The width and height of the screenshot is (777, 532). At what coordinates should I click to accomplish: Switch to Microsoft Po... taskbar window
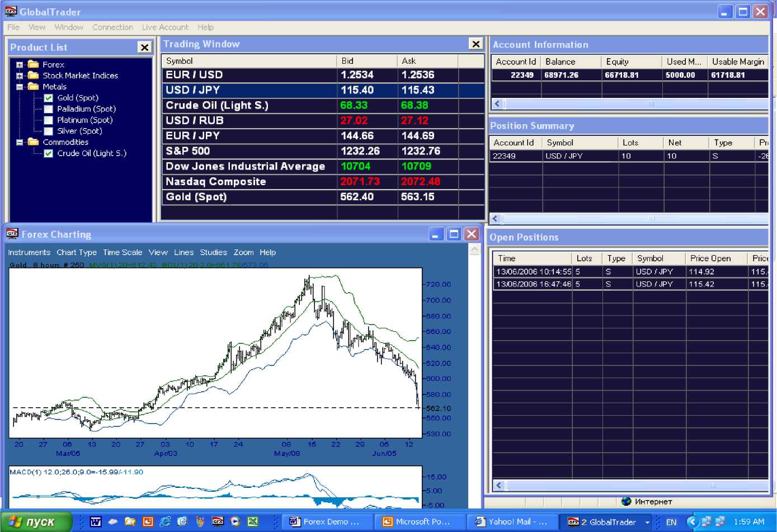(x=419, y=522)
